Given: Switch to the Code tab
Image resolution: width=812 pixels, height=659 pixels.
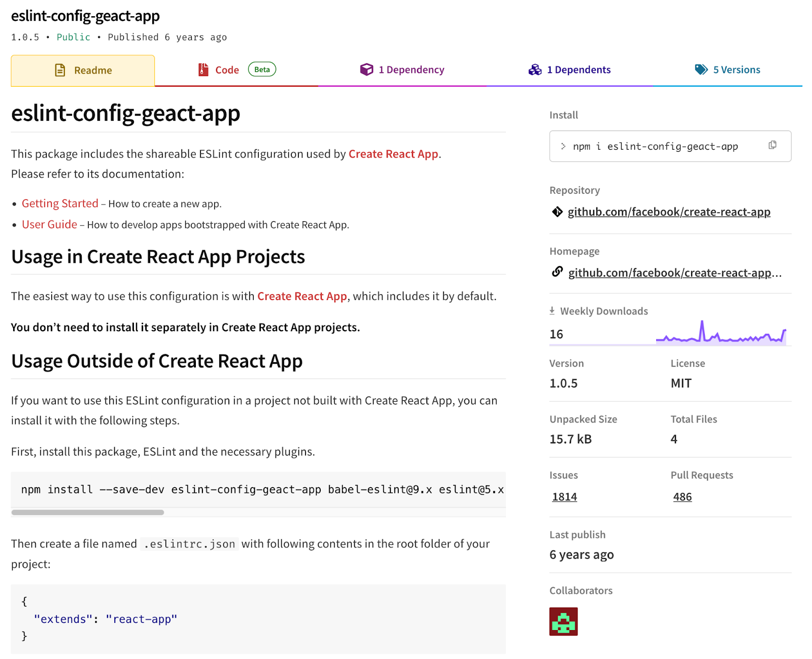Looking at the screenshot, I should pyautogui.click(x=236, y=70).
